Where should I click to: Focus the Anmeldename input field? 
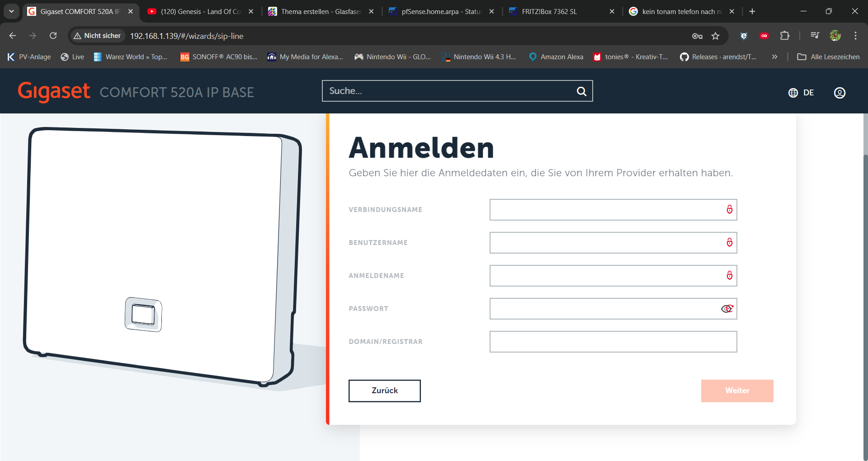[613, 276]
